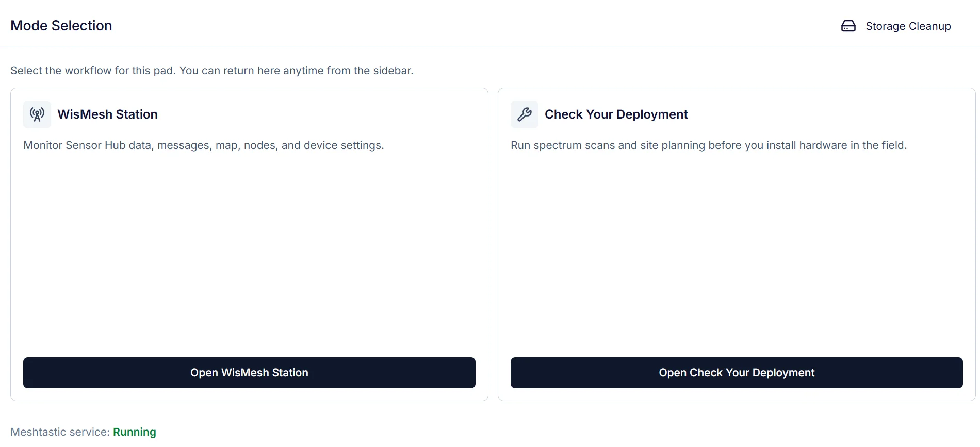980x447 pixels.
Task: Open WisMesh Station mode
Action: pos(249,373)
